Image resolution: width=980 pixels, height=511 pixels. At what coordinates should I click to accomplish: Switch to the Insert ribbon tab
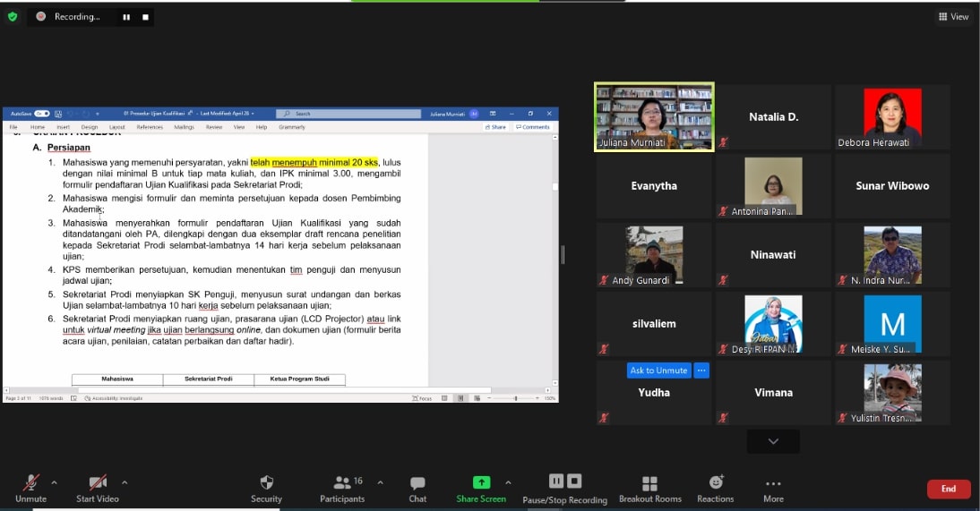[x=63, y=127]
